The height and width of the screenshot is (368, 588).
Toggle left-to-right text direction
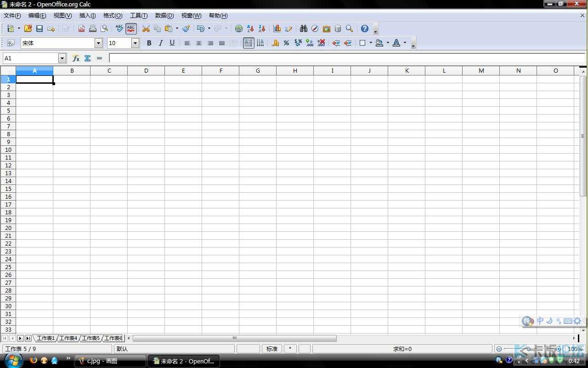(x=249, y=43)
